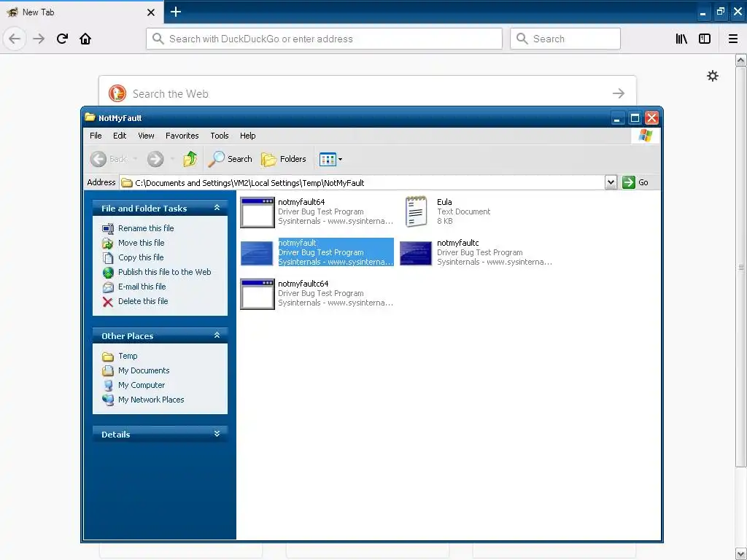The height and width of the screenshot is (560, 747).
Task: Expand the Address bar dropdown
Action: pos(611,182)
